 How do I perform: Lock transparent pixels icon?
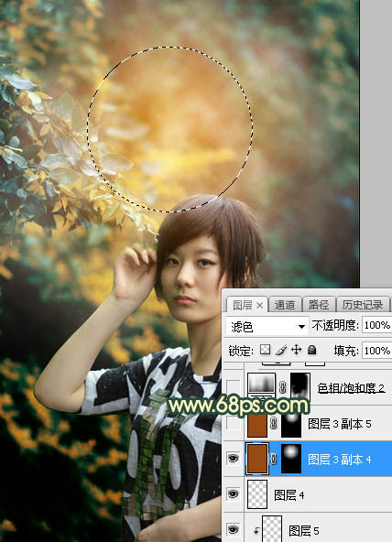265,350
